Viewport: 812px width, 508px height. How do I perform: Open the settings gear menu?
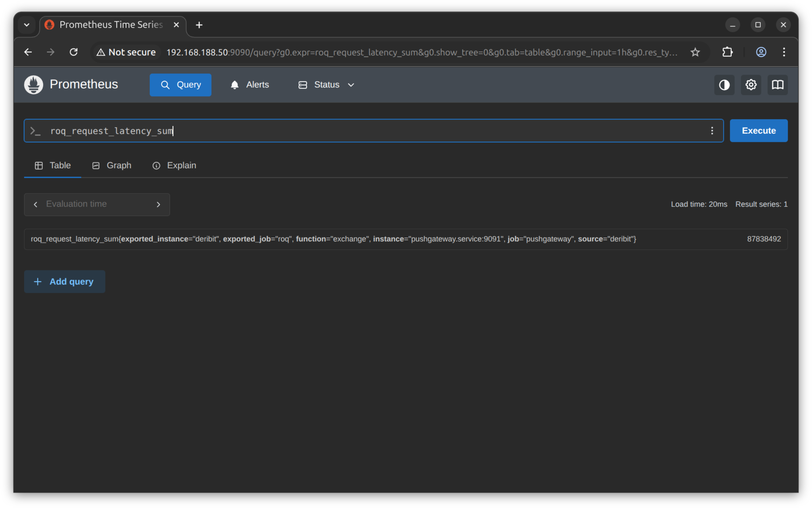(751, 85)
